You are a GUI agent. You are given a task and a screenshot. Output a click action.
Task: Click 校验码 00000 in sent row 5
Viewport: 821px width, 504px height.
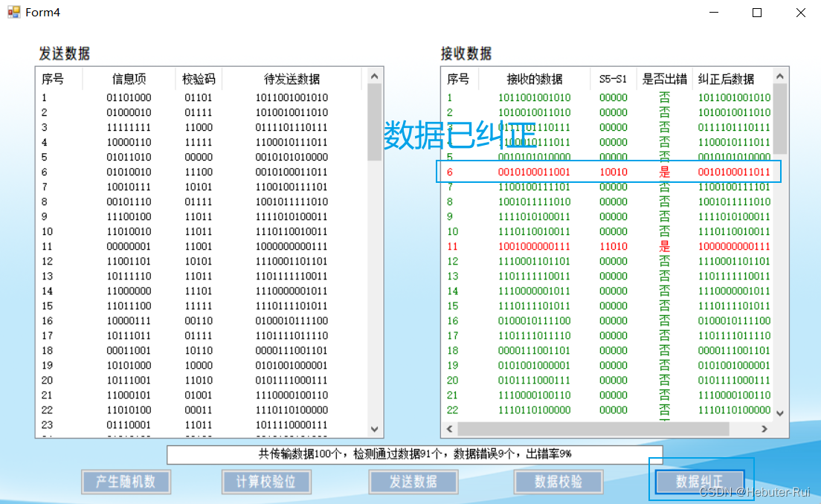pyautogui.click(x=199, y=157)
